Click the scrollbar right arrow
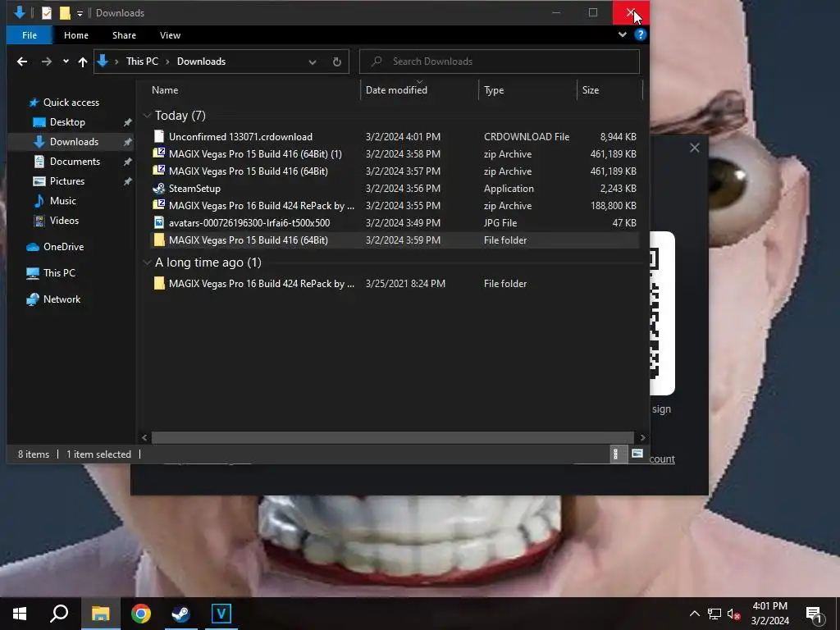The height and width of the screenshot is (630, 840). point(642,438)
